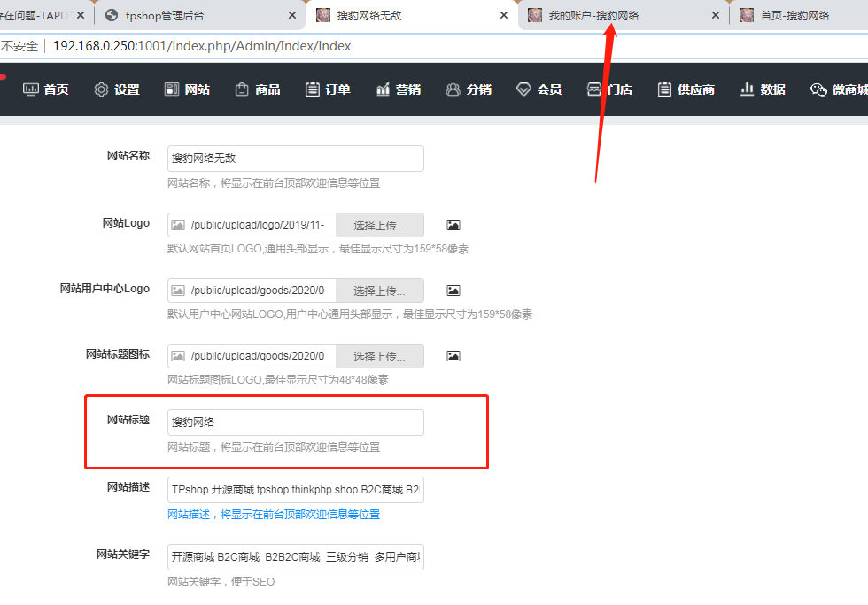
Task: Switch to tpshop管理后台 browser tab
Action: (195, 15)
